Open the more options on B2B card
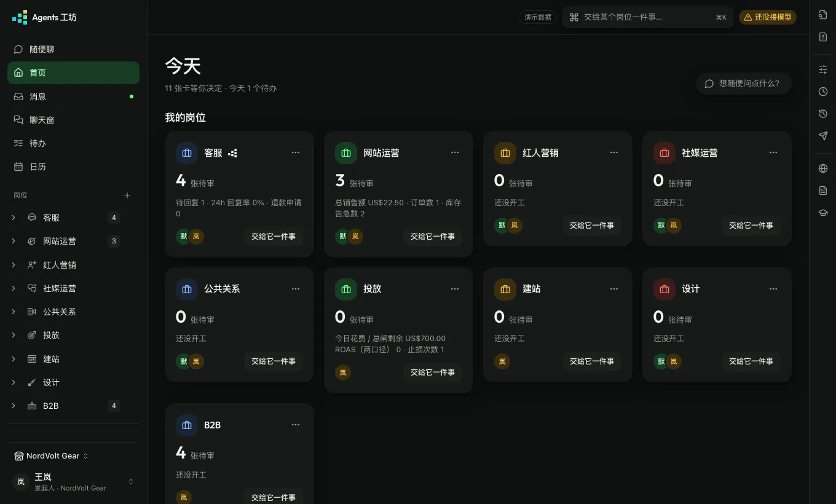 (296, 425)
